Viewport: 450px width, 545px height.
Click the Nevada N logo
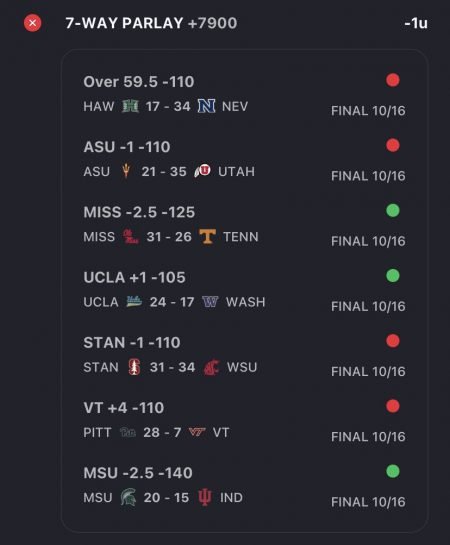coord(206,106)
